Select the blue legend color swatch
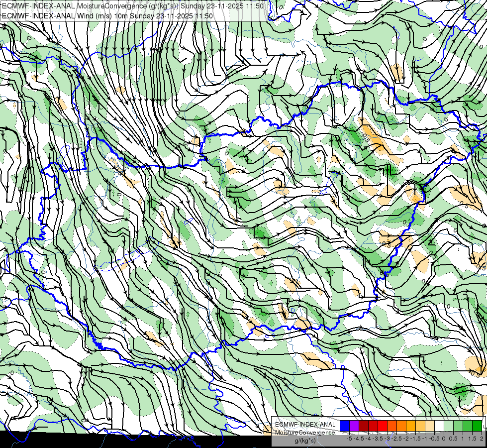 coord(345,426)
